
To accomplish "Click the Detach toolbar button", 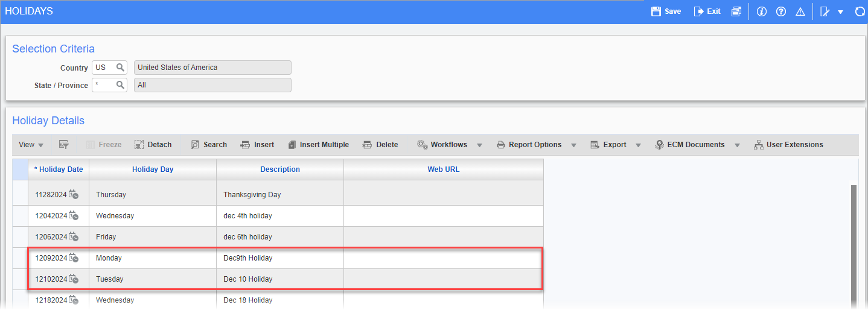I will coord(153,145).
